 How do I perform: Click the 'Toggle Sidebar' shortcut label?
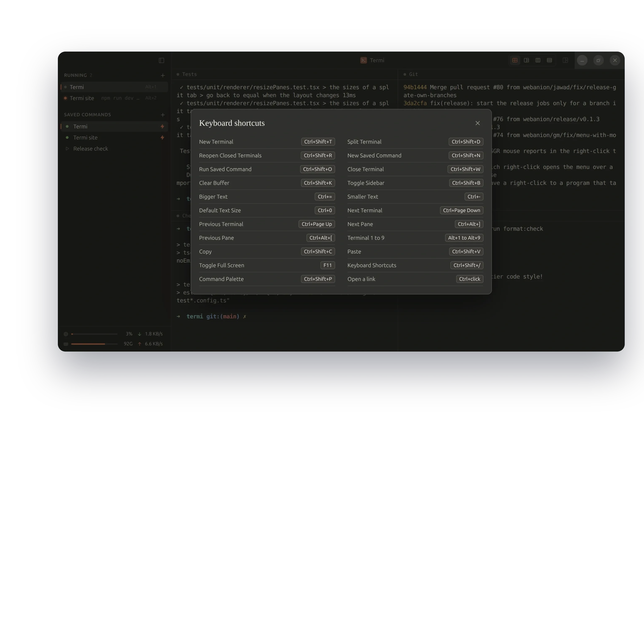pos(366,183)
